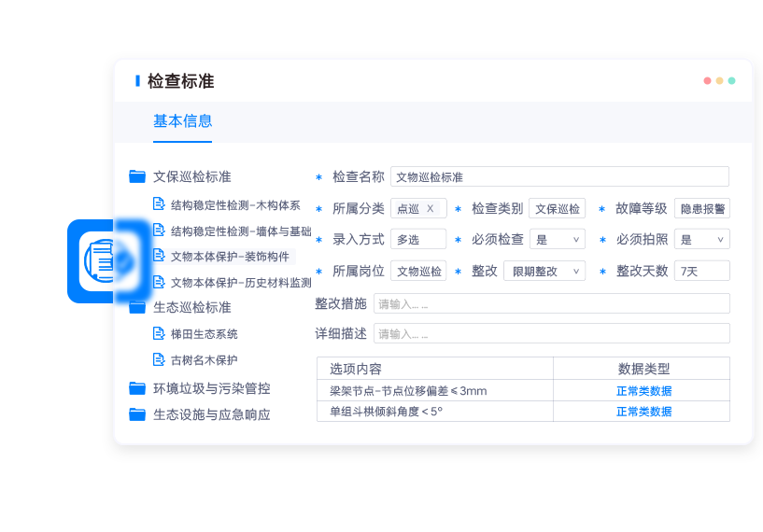This screenshot has width=763, height=532.
Task: Select 文物本体保护-装饰构件 tree item
Action: tap(230, 256)
